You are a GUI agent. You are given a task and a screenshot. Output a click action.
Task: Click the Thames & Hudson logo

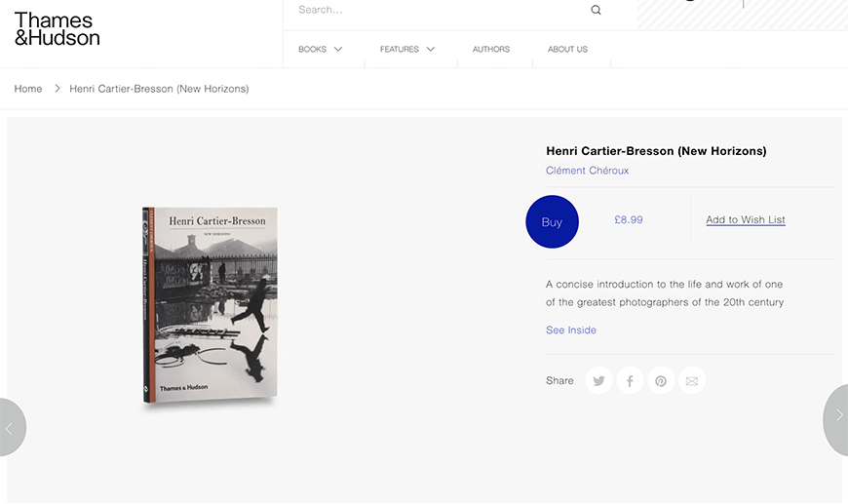point(57,28)
